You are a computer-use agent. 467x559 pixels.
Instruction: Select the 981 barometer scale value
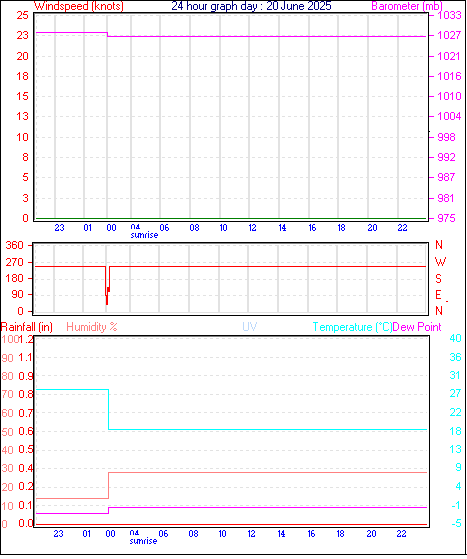coord(446,198)
